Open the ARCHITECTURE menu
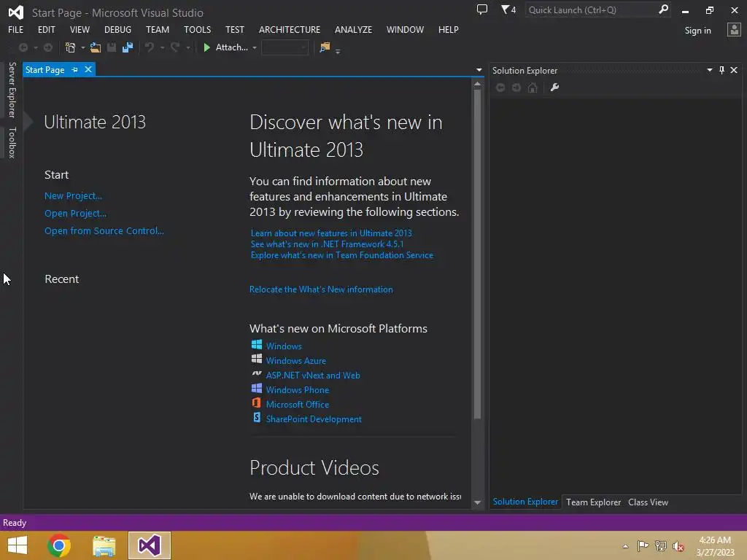This screenshot has width=747, height=560. coord(290,29)
